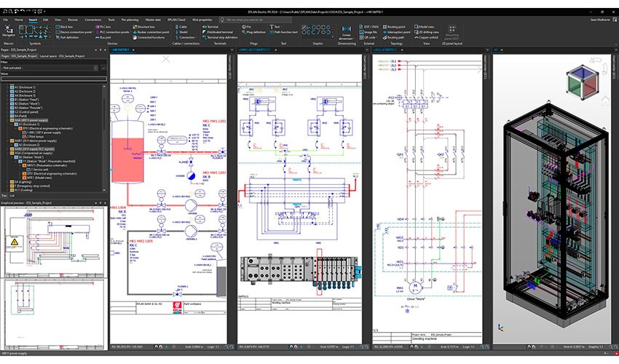
Task: Expand the graphic tools gallery arrow
Action: tap(332, 36)
